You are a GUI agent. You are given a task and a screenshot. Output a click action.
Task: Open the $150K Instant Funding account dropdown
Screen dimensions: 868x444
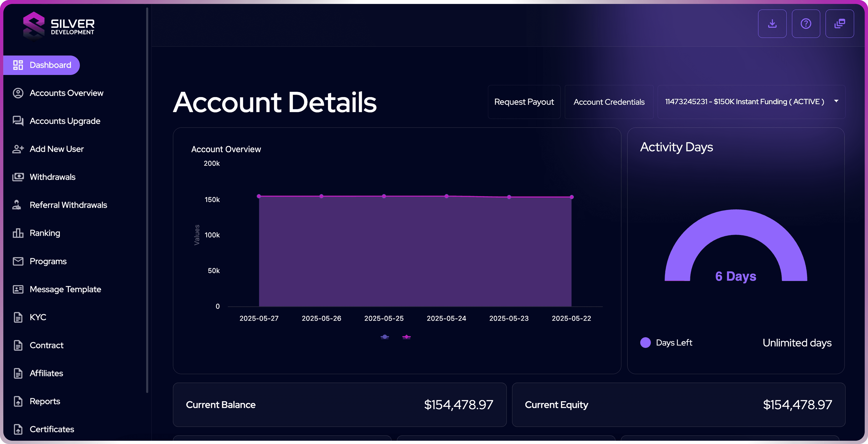(x=745, y=101)
